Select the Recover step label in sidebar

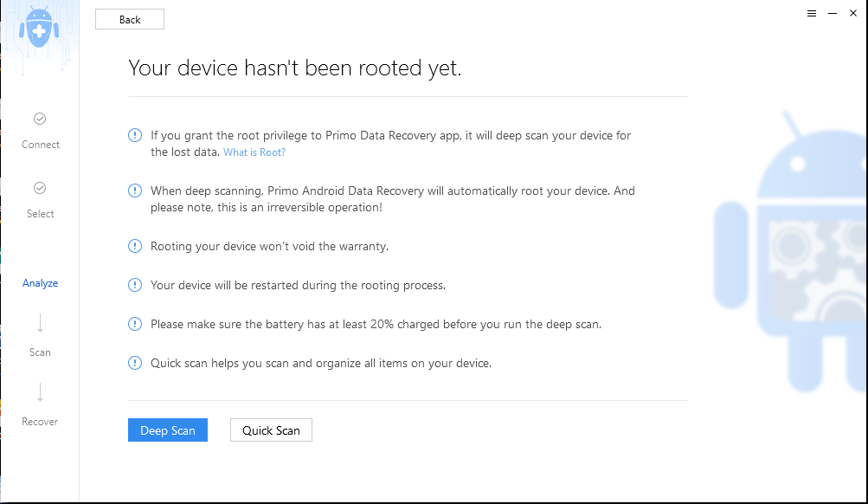point(39,422)
